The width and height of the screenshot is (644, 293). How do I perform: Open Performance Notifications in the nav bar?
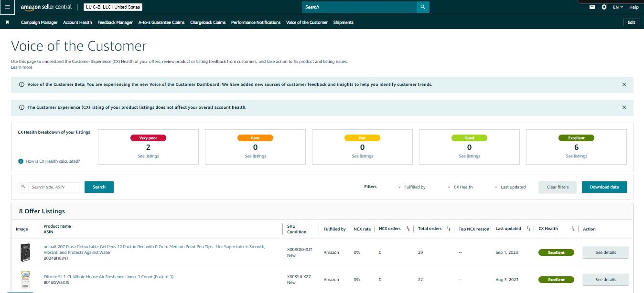pos(256,22)
